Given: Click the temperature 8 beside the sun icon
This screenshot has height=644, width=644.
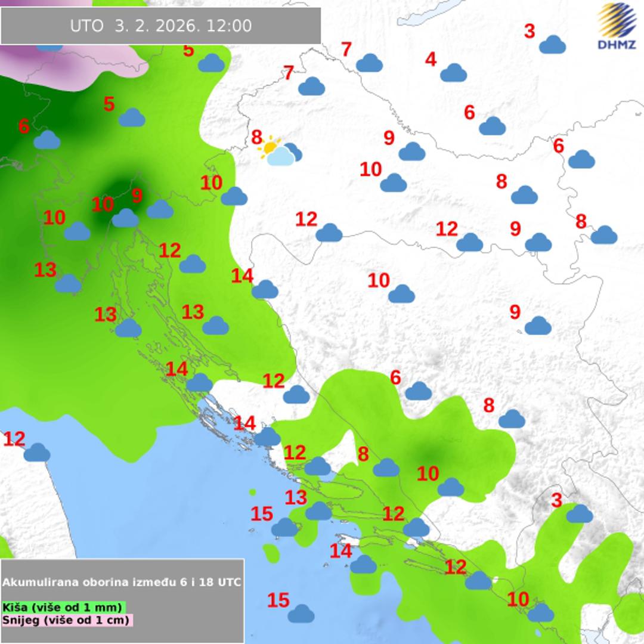Looking at the screenshot, I should (x=256, y=138).
